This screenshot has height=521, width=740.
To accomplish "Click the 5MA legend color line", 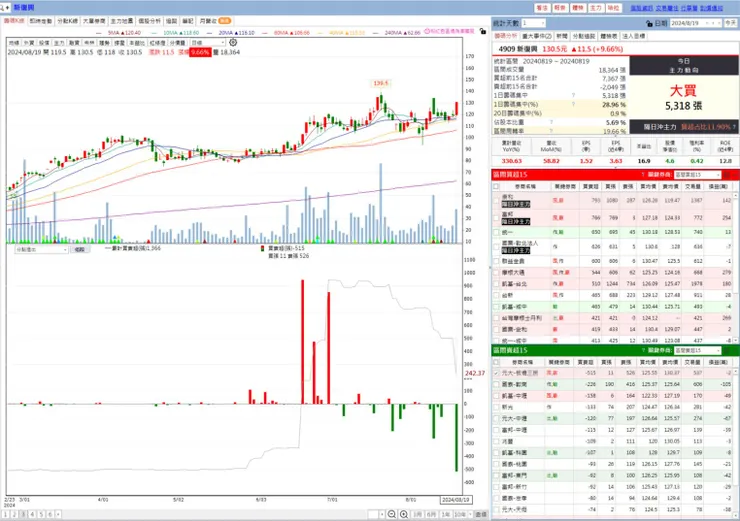I will tap(99, 33).
